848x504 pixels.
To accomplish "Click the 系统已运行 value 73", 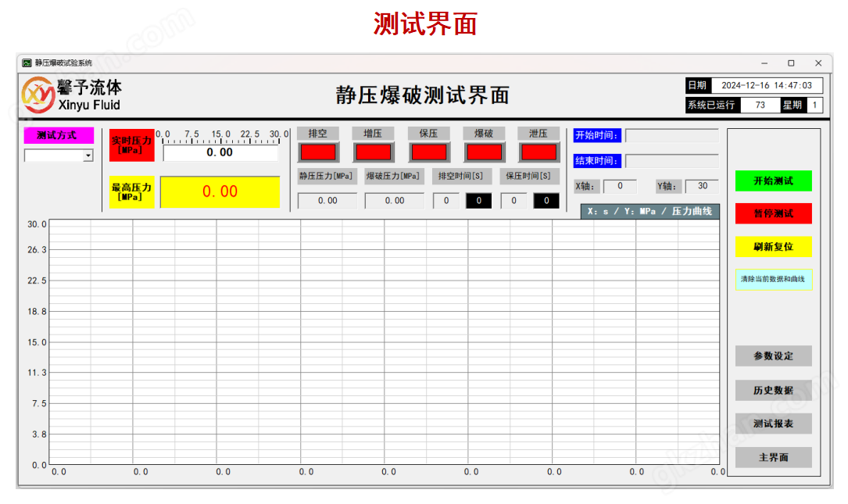I will tap(760, 105).
